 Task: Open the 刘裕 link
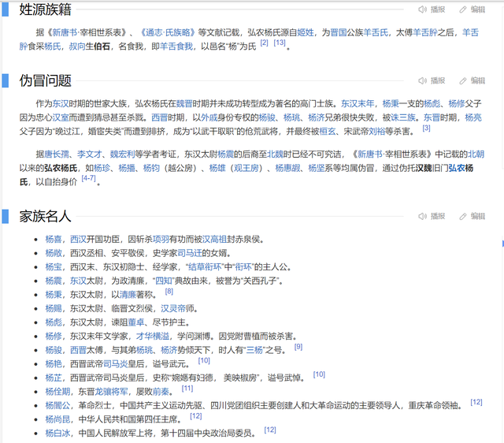[x=376, y=132]
